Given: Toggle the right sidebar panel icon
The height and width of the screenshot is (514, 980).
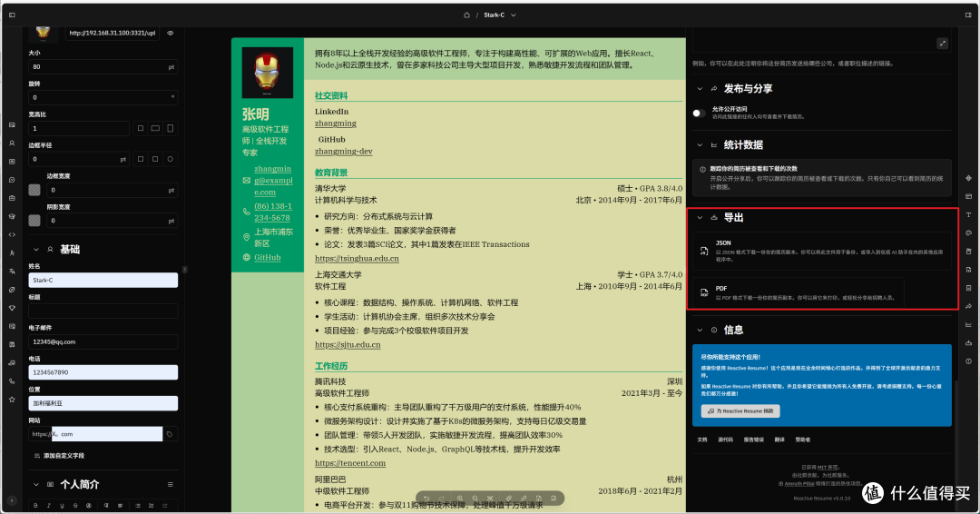Looking at the screenshot, I should pos(968,15).
